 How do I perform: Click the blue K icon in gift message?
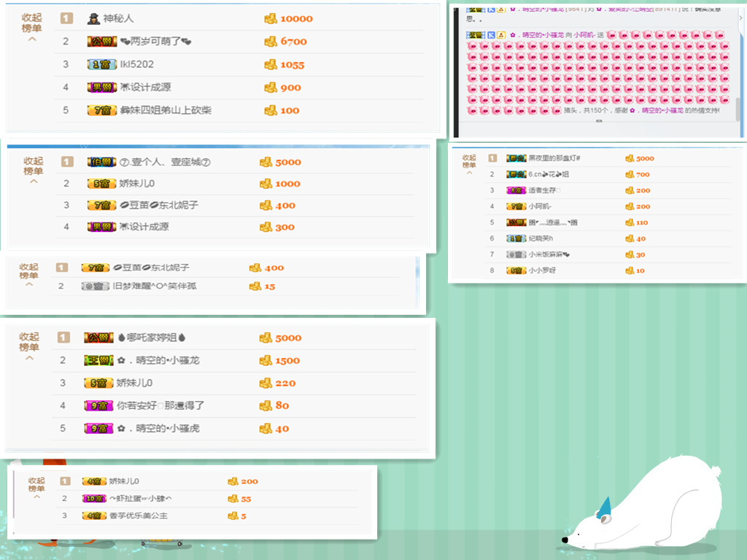491,35
